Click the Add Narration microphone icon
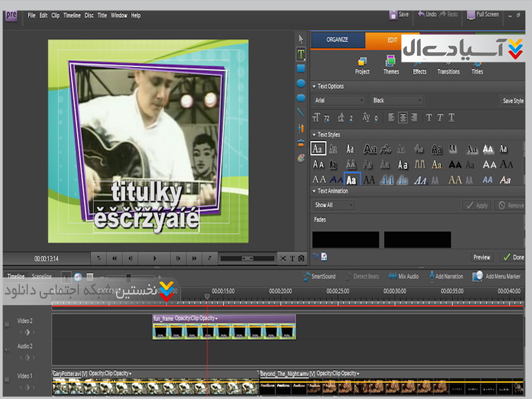 [431, 276]
